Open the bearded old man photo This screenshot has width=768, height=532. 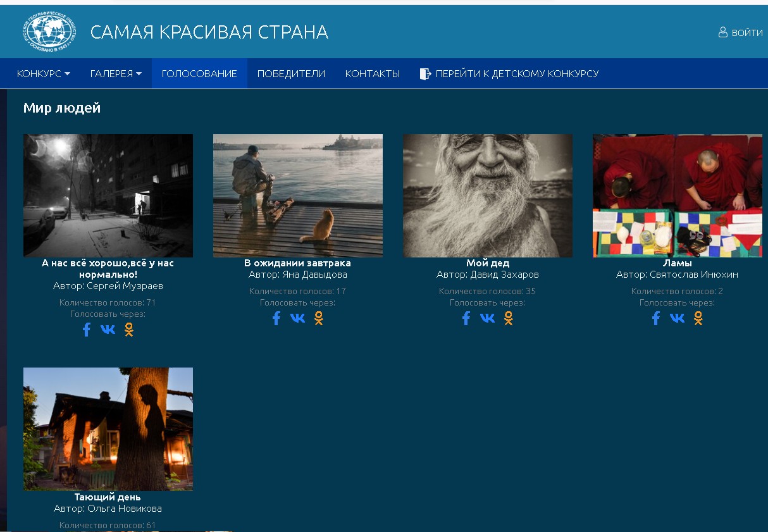click(488, 195)
